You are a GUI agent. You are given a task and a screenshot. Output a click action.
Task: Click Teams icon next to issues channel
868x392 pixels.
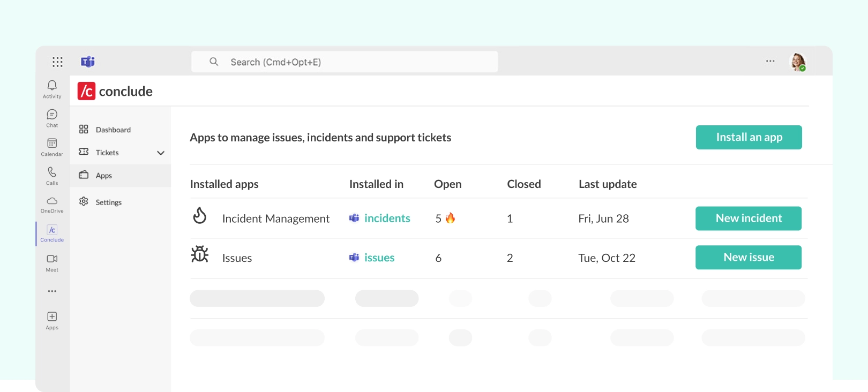click(354, 258)
